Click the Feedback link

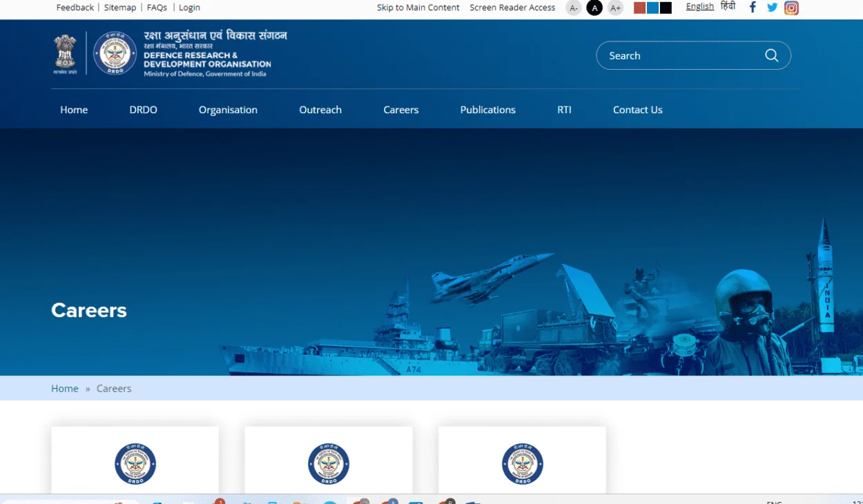coord(75,8)
